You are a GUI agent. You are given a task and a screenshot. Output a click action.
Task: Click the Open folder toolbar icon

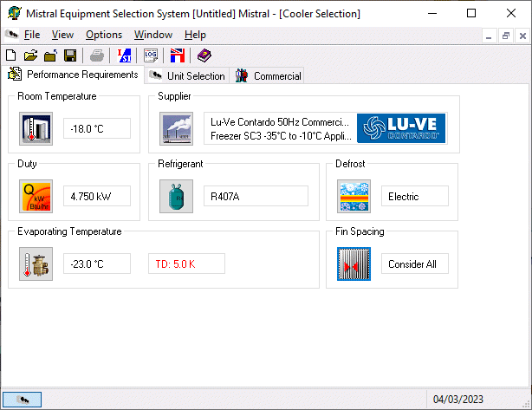[30, 55]
